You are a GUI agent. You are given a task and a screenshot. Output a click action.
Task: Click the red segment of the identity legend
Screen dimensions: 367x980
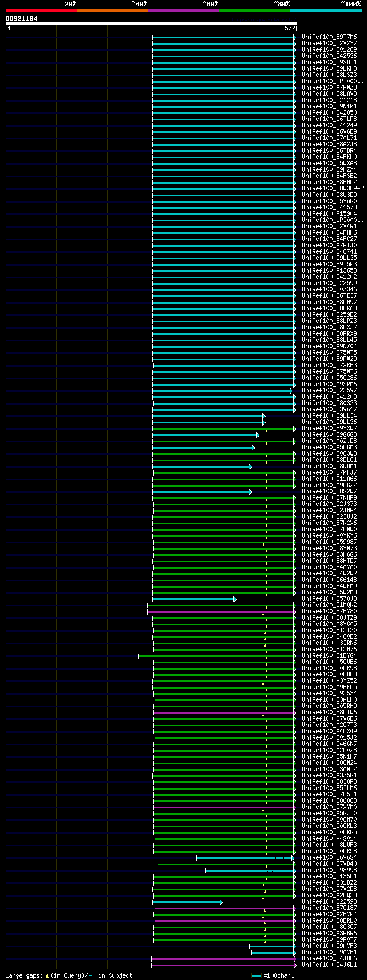tap(41, 10)
